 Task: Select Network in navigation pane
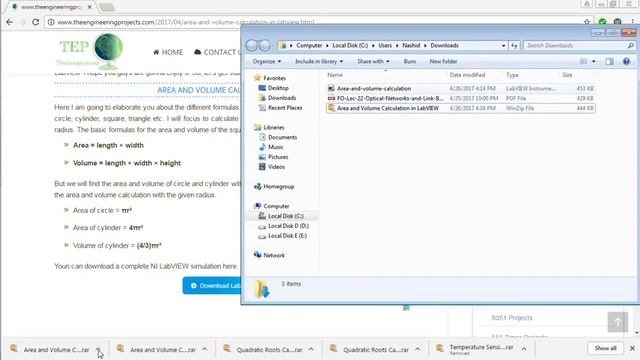click(x=274, y=256)
